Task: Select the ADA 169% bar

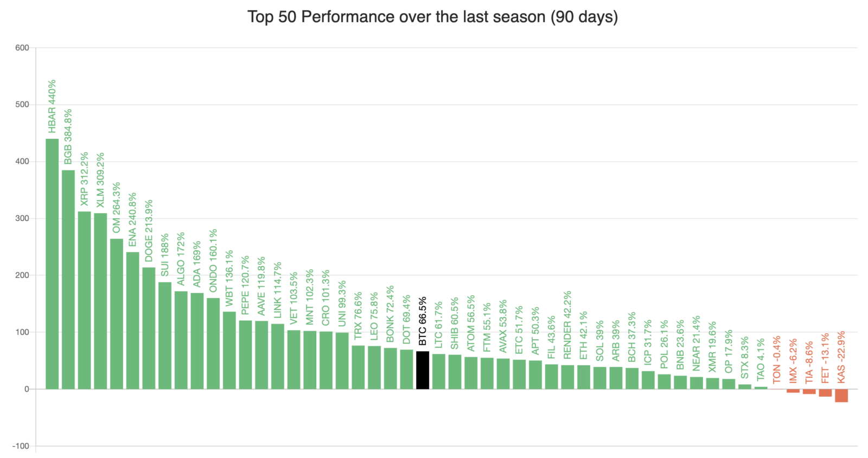Action: click(x=197, y=341)
